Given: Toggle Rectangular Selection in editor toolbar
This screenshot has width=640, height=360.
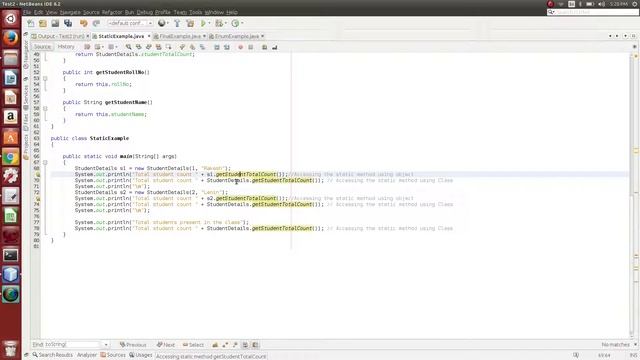Looking at the screenshot, I should tap(169, 47).
